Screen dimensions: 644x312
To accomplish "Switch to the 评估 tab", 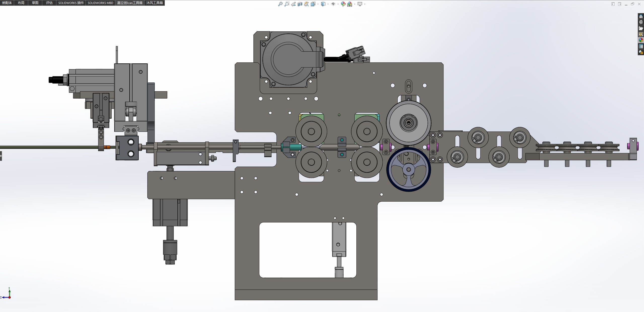I will [49, 3].
